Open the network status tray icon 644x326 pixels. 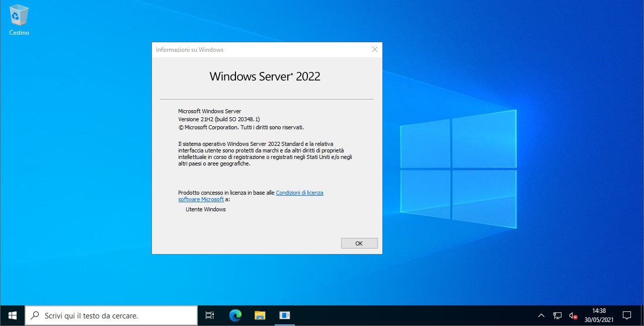click(x=557, y=315)
